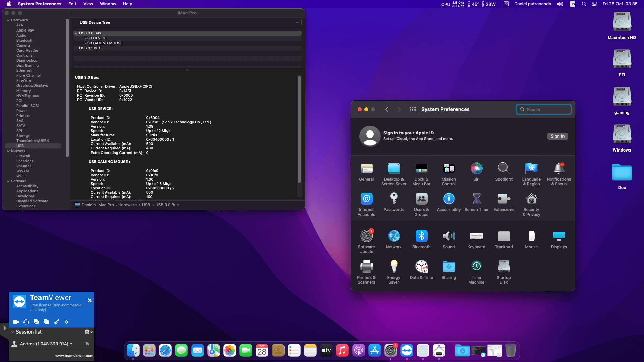644x362 pixels.
Task: Focus the System Preferences search field
Action: tap(543, 109)
